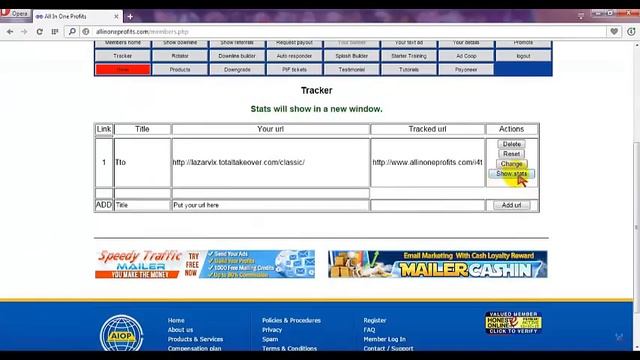This screenshot has height=360, width=640.
Task: Open the PIF tickets menu item
Action: (294, 69)
